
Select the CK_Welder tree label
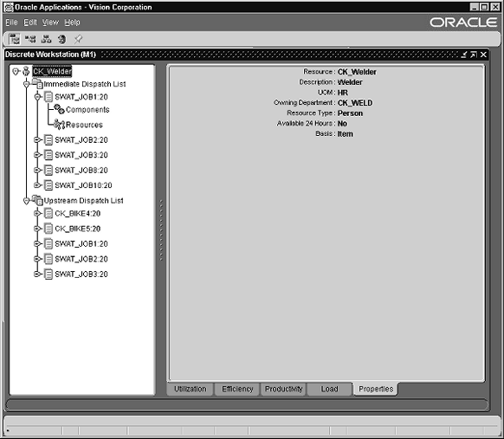tap(52, 71)
